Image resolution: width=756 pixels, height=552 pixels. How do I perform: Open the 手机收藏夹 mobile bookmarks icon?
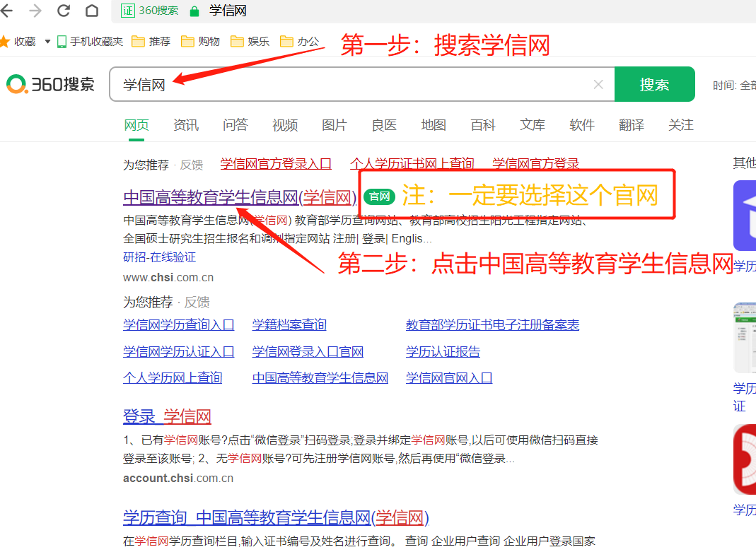click(62, 42)
